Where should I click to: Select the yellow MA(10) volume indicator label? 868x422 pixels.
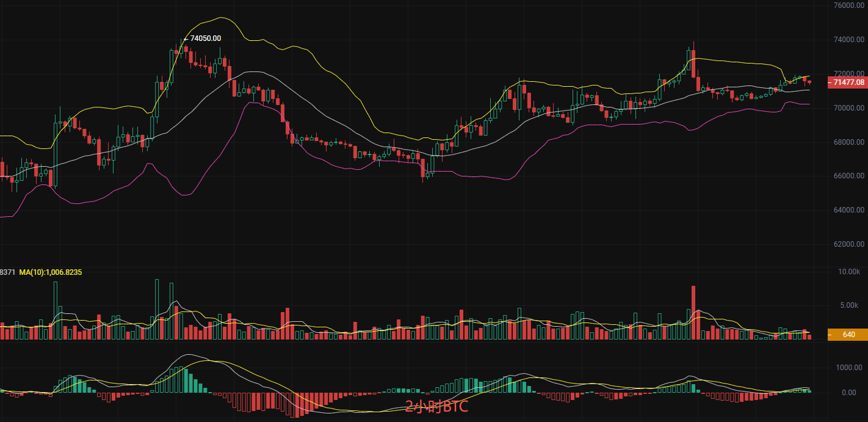point(50,271)
